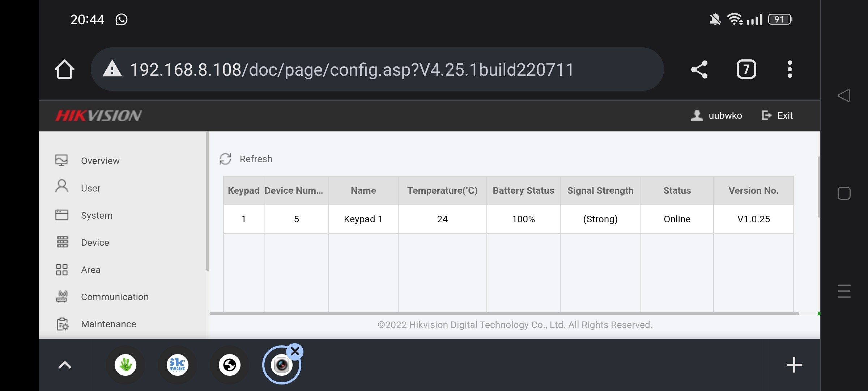Viewport: 868px width, 391px height.
Task: Open the System settings section
Action: 97,215
